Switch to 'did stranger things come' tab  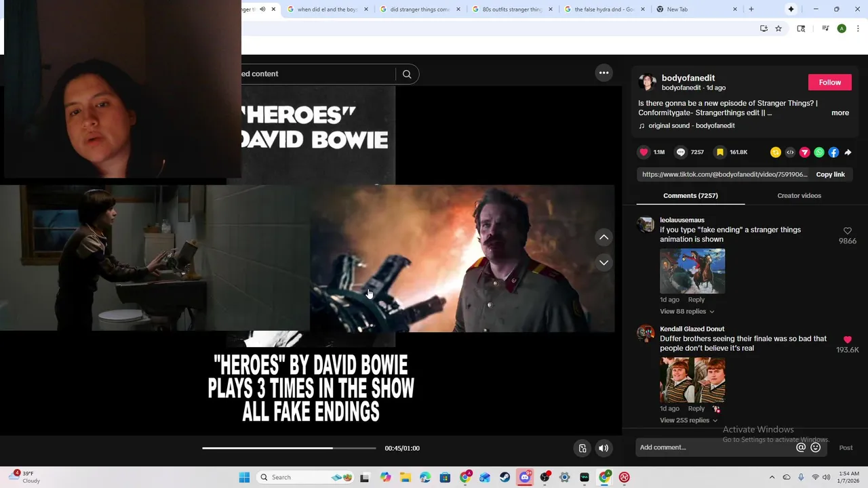click(421, 9)
